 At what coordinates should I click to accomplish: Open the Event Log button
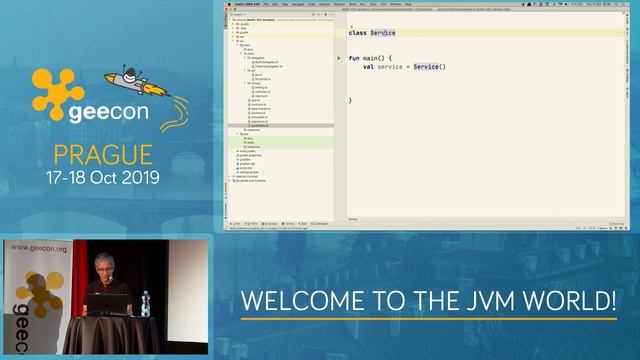point(616,224)
